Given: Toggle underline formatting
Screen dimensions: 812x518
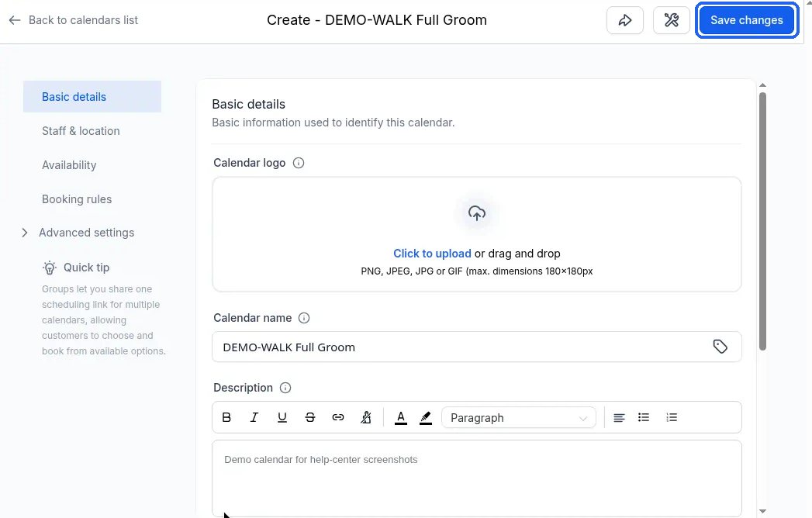Looking at the screenshot, I should 282,417.
